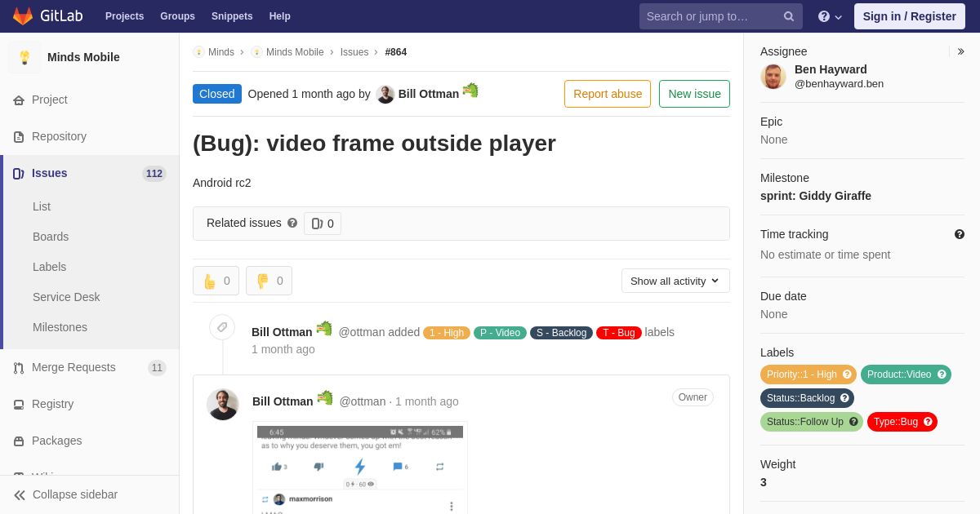This screenshot has width=980, height=514.
Task: Click the @benhayward.ben username link
Action: 839,83
